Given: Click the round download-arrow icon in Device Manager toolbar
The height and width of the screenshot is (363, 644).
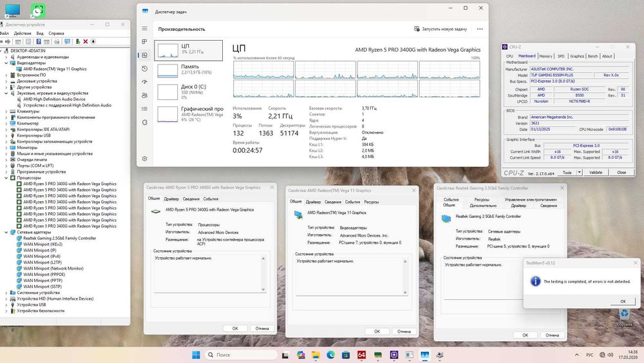Looking at the screenshot, I should (93, 41).
